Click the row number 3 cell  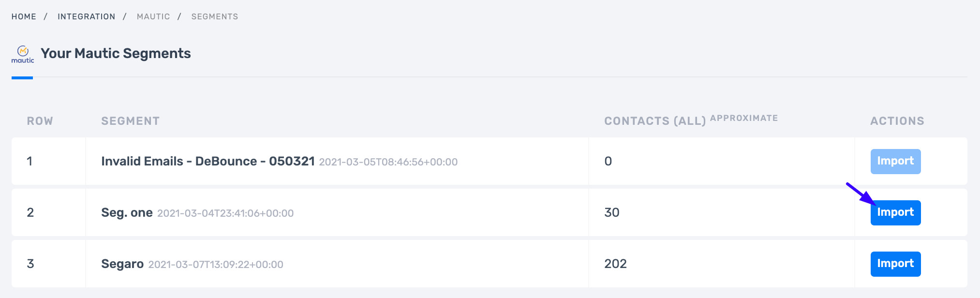[48, 264]
